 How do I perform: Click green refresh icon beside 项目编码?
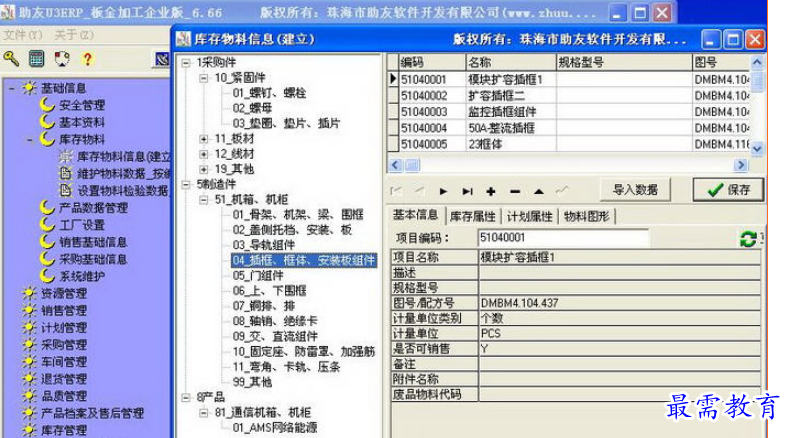pos(748,239)
